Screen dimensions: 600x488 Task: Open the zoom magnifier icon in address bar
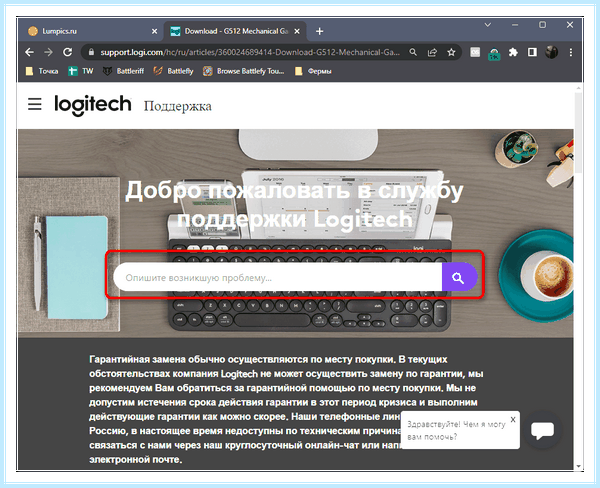pyautogui.click(x=413, y=52)
